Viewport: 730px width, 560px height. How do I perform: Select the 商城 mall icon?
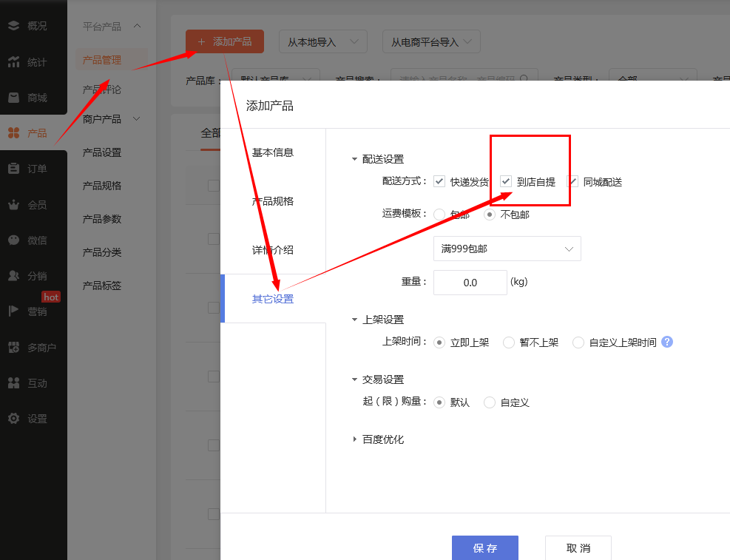click(x=13, y=98)
